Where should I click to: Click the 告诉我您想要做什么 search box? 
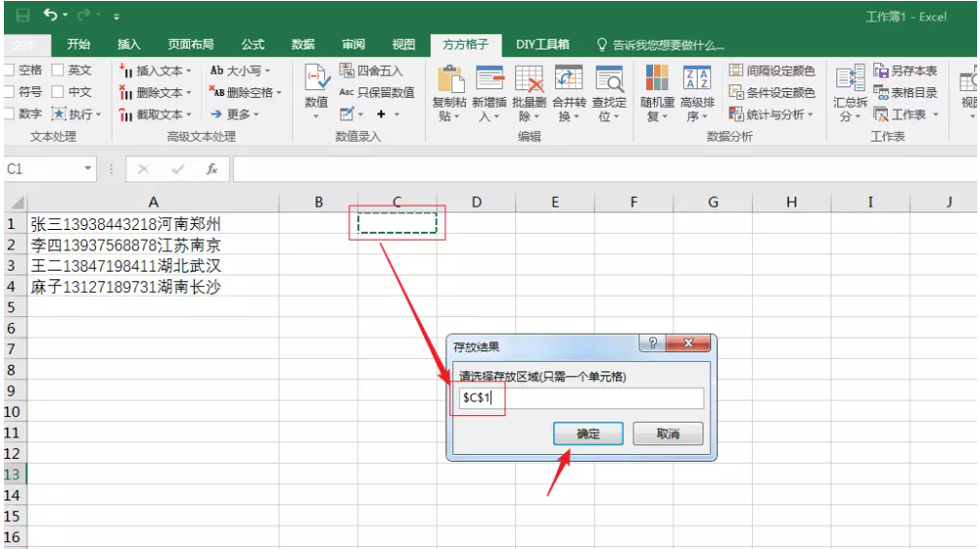[661, 45]
